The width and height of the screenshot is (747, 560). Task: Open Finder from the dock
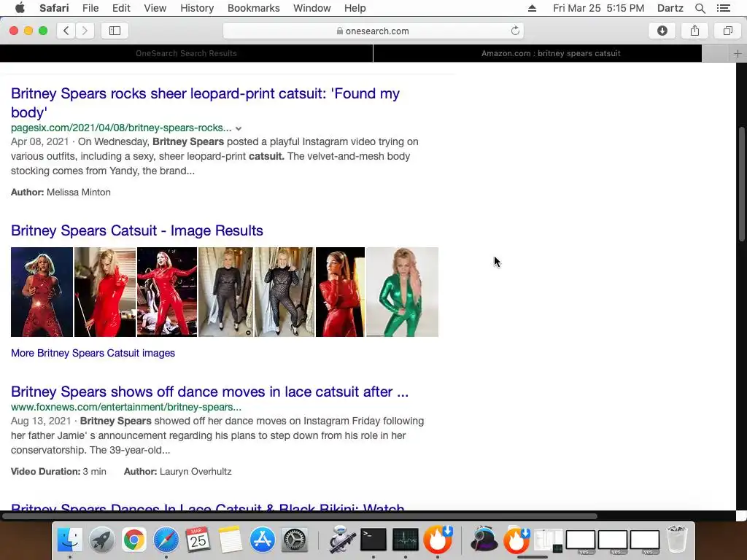click(x=69, y=540)
